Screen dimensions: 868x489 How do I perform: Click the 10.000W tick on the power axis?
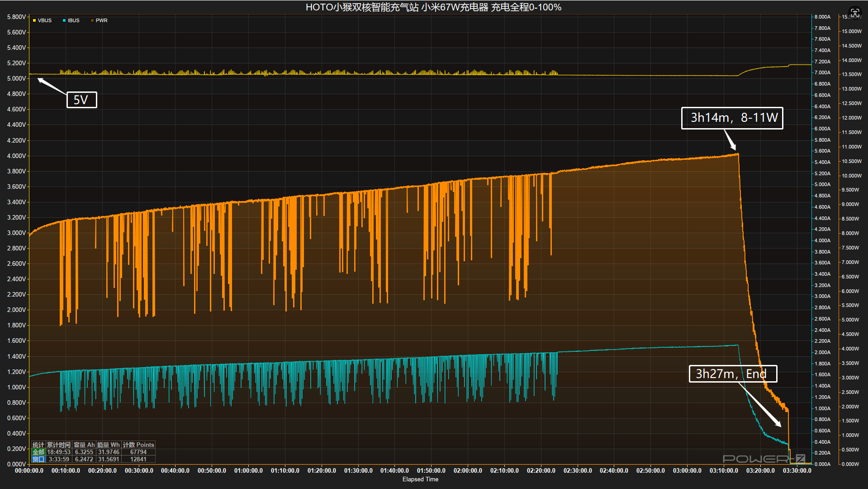852,176
